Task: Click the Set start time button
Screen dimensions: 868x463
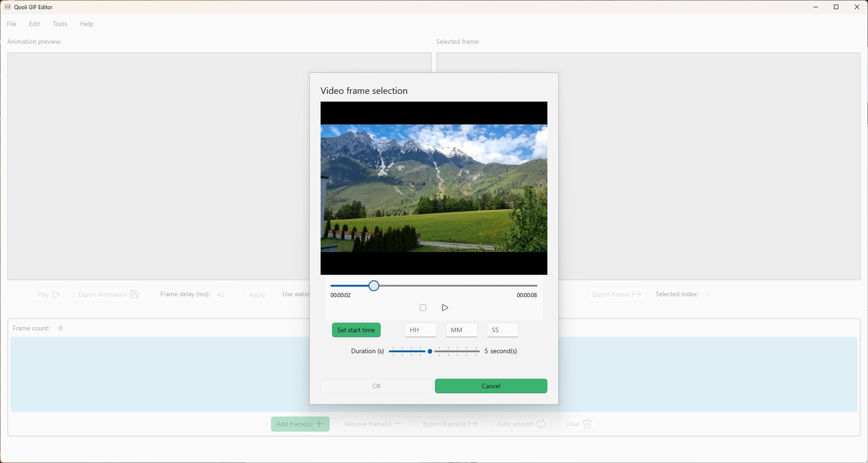Action: point(356,330)
